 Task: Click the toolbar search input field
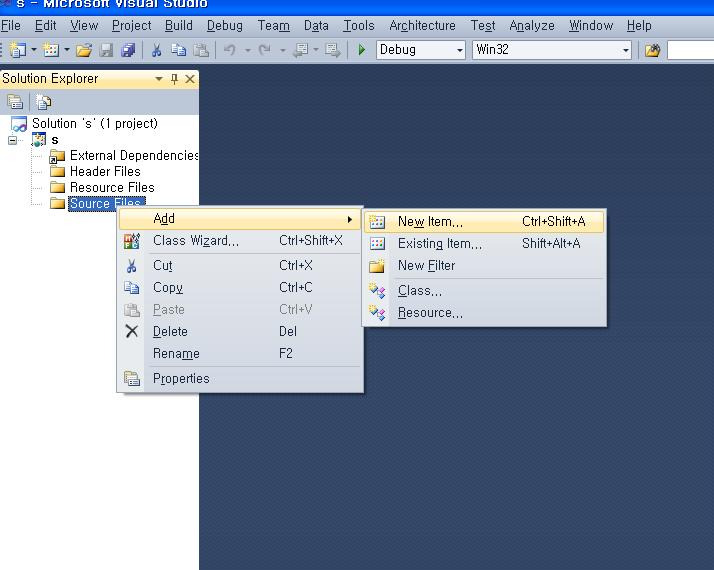coord(691,50)
